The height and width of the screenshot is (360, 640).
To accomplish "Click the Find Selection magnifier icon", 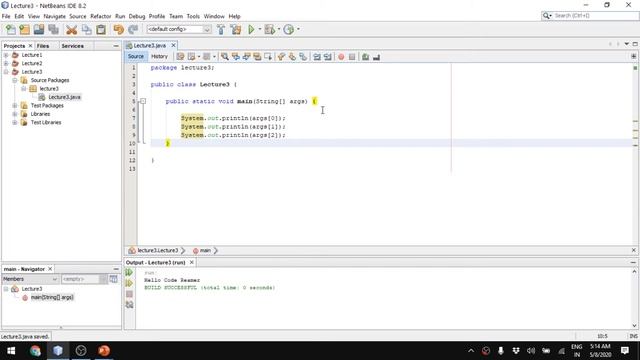I will 224,57.
